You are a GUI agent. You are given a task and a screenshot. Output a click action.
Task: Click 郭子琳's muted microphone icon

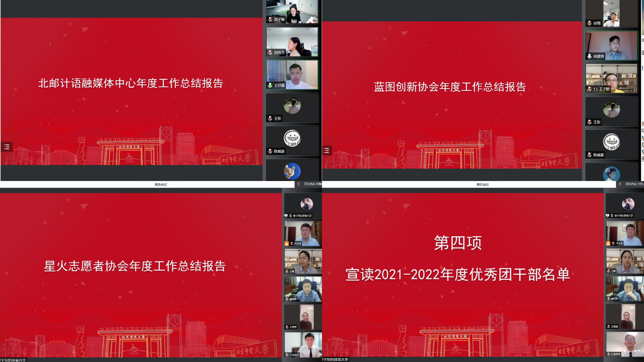point(270,19)
